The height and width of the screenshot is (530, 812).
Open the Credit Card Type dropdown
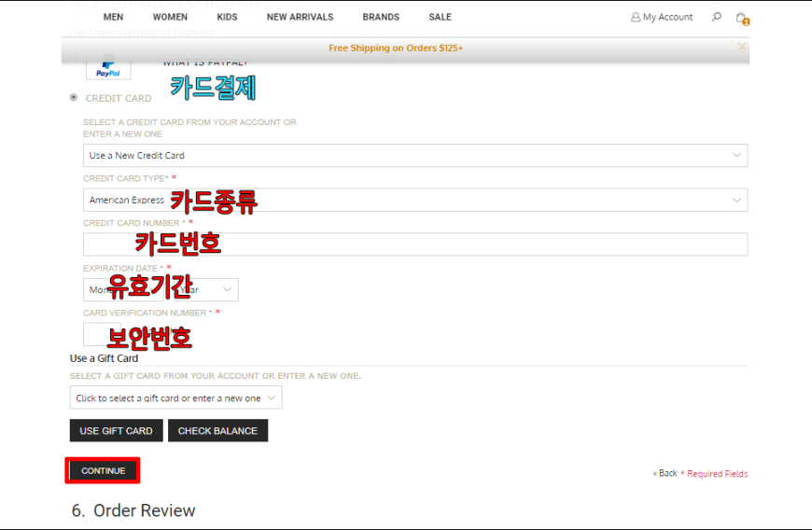(x=415, y=200)
